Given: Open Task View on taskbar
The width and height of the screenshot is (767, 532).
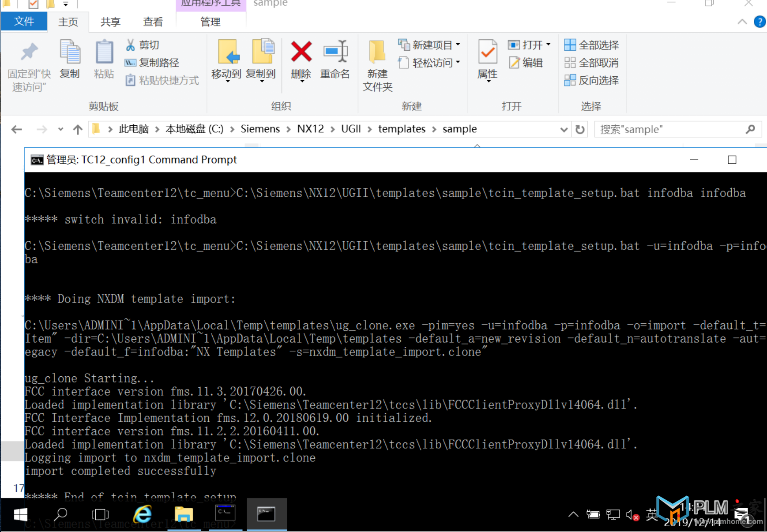Looking at the screenshot, I should tap(100, 514).
